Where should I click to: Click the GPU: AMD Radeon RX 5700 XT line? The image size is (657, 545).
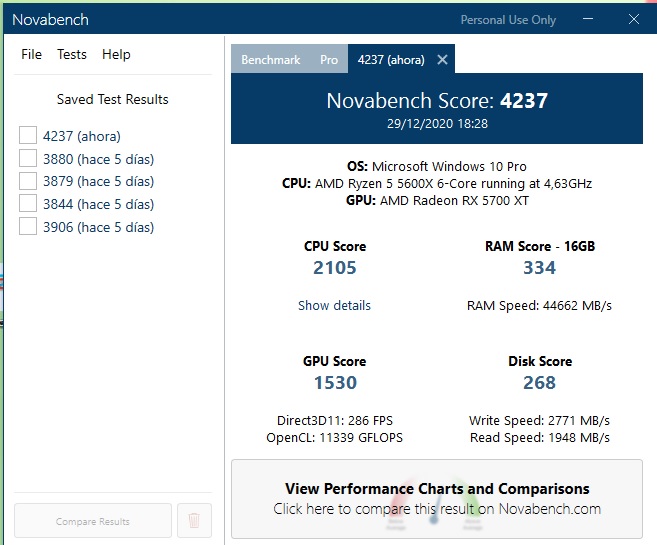click(x=437, y=201)
